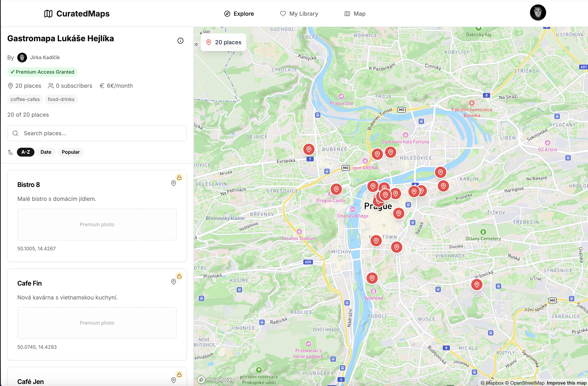Go to the Explore page
Viewport: 588px width, 386px height.
tap(239, 13)
